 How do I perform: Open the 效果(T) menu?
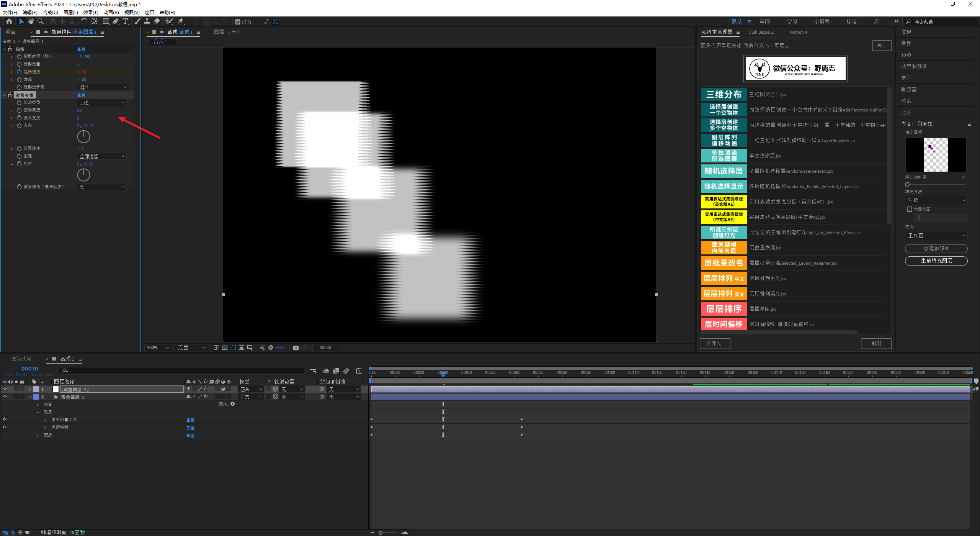91,12
